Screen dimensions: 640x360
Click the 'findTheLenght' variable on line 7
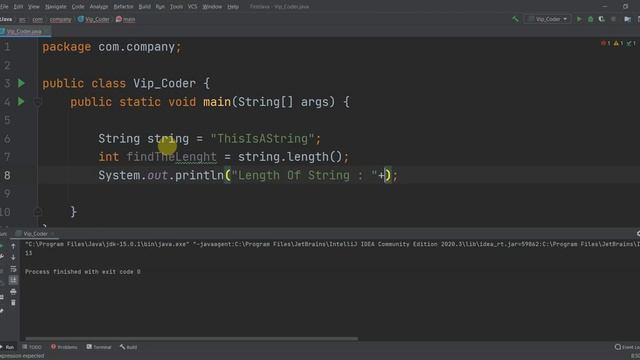(x=171, y=157)
